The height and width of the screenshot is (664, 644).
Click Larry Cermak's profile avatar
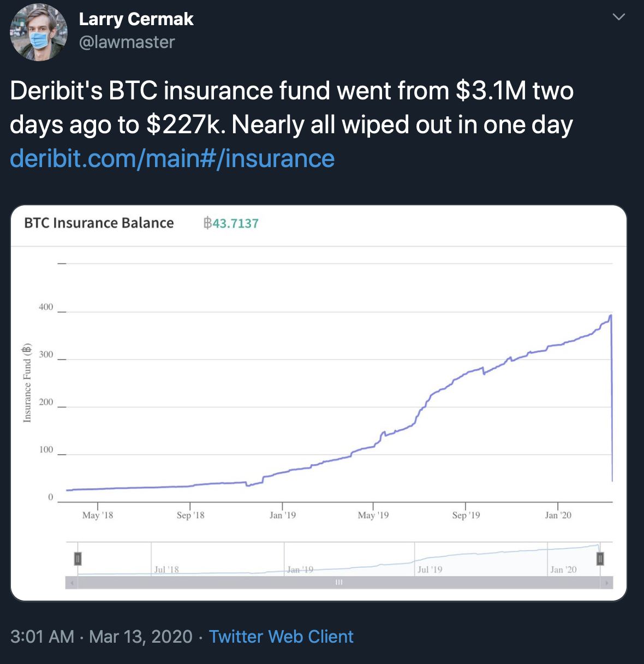pos(39,32)
